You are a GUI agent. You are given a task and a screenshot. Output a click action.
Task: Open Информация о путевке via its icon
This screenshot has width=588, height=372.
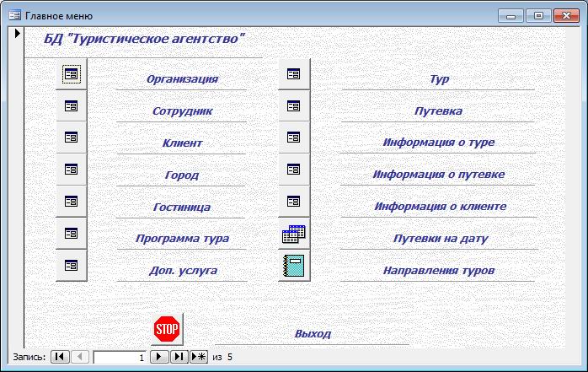point(294,170)
